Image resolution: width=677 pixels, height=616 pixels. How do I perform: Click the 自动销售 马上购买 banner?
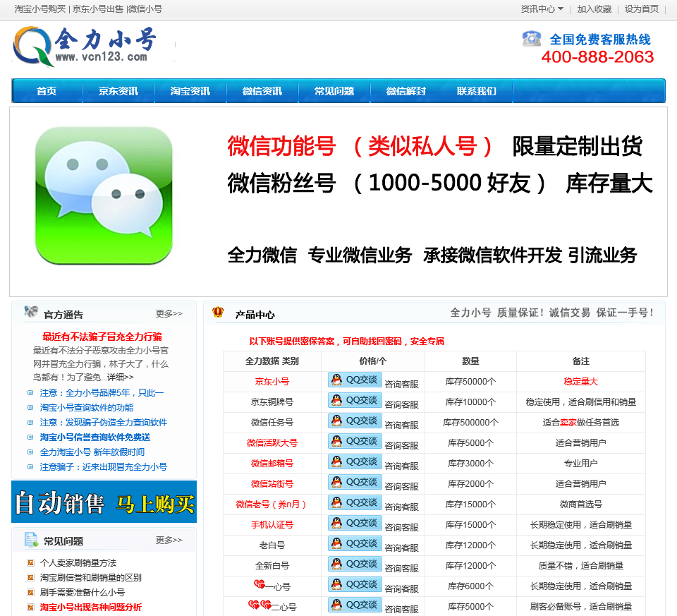point(104,502)
